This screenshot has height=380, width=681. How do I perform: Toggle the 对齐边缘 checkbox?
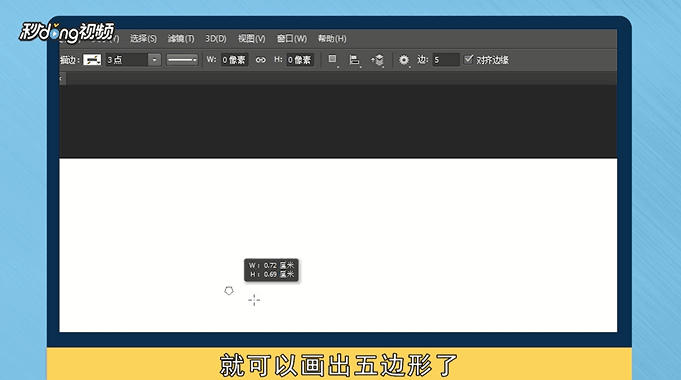[468, 59]
